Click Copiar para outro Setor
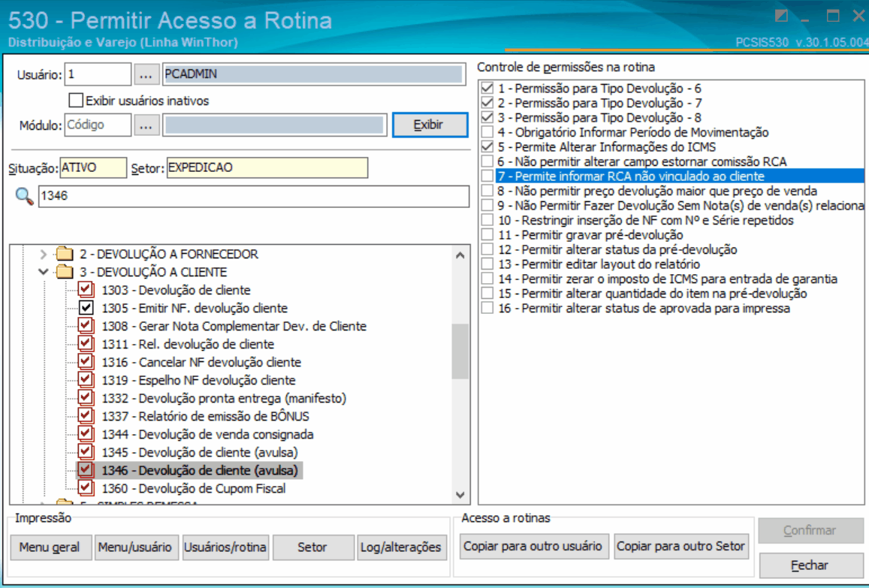869x588 pixels. (x=681, y=546)
